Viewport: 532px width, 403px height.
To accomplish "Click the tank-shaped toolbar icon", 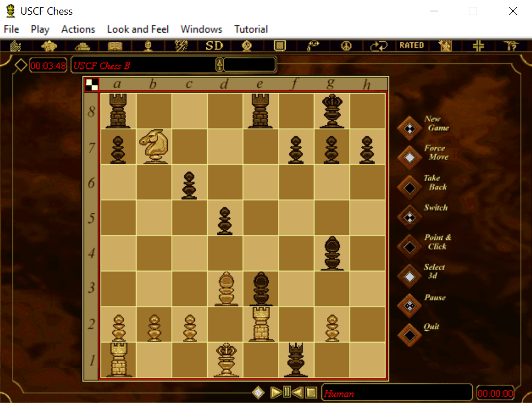I will (x=82, y=46).
